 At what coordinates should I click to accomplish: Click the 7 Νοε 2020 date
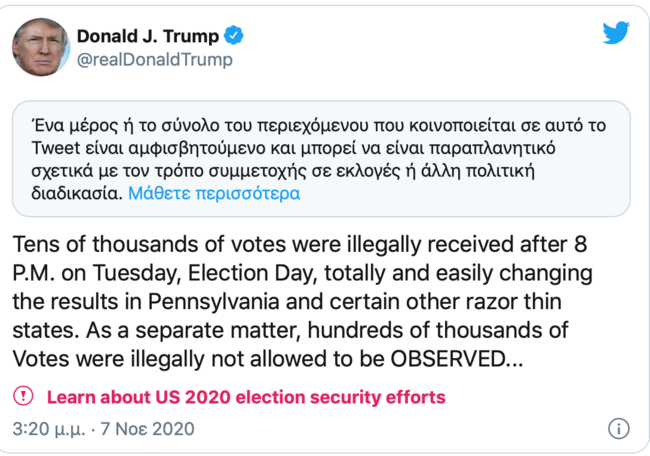point(147,429)
